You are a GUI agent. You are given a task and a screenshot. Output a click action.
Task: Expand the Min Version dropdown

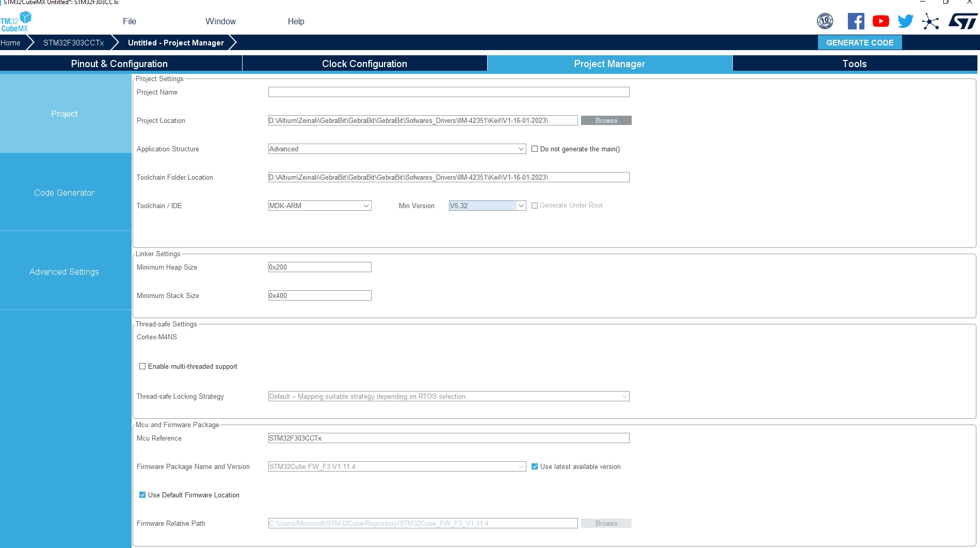(x=488, y=206)
